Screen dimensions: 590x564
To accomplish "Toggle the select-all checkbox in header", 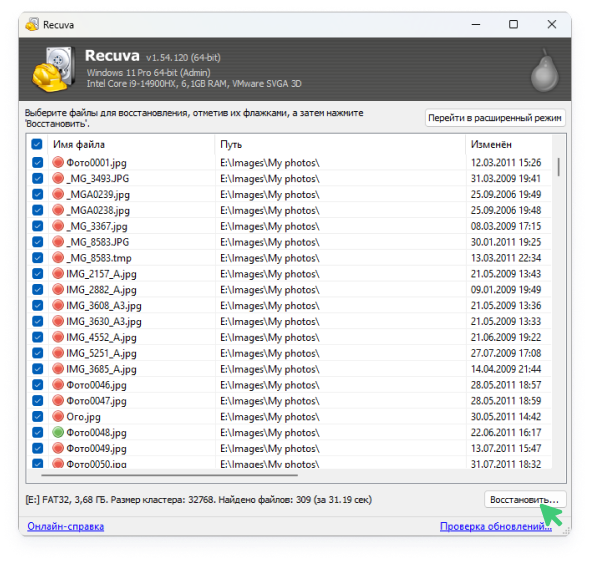I will (37, 144).
